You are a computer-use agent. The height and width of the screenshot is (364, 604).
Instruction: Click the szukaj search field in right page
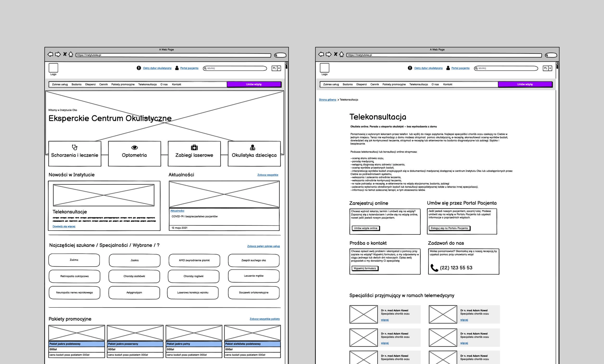coord(506,68)
